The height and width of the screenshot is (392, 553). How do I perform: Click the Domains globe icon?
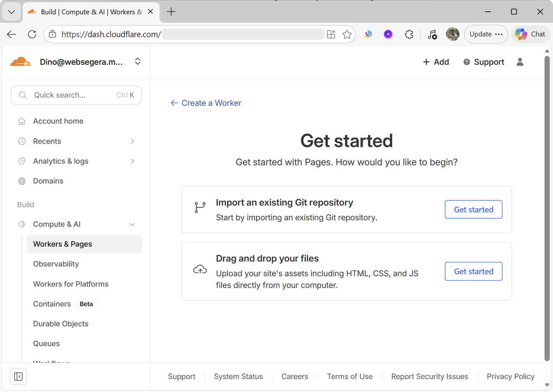click(21, 181)
